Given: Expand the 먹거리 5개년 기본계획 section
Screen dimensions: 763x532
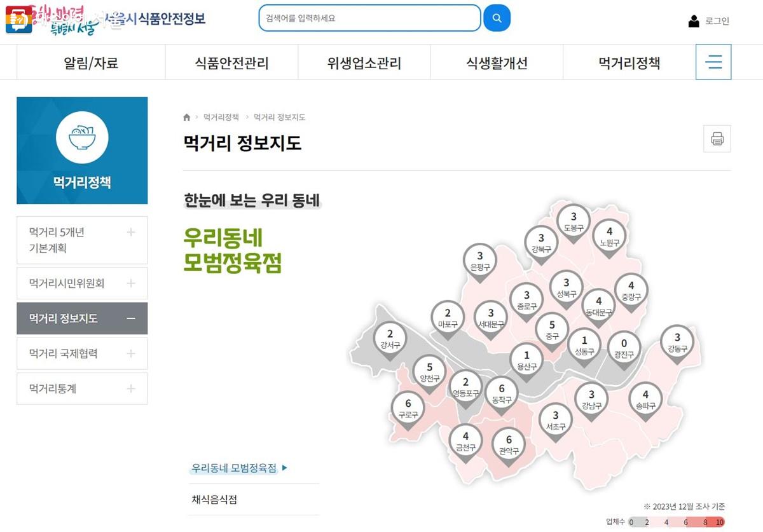Looking at the screenshot, I should coord(81,240).
